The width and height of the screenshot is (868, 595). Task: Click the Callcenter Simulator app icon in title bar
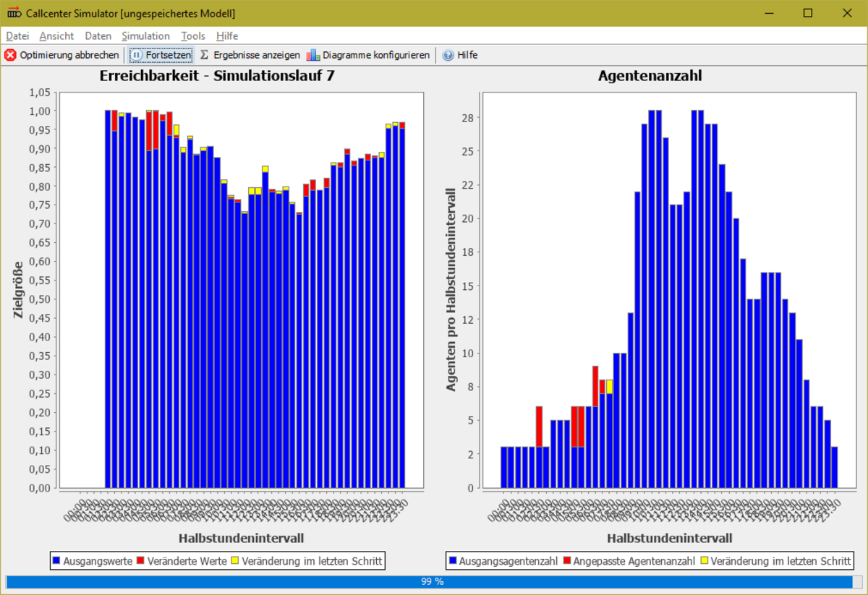point(13,13)
